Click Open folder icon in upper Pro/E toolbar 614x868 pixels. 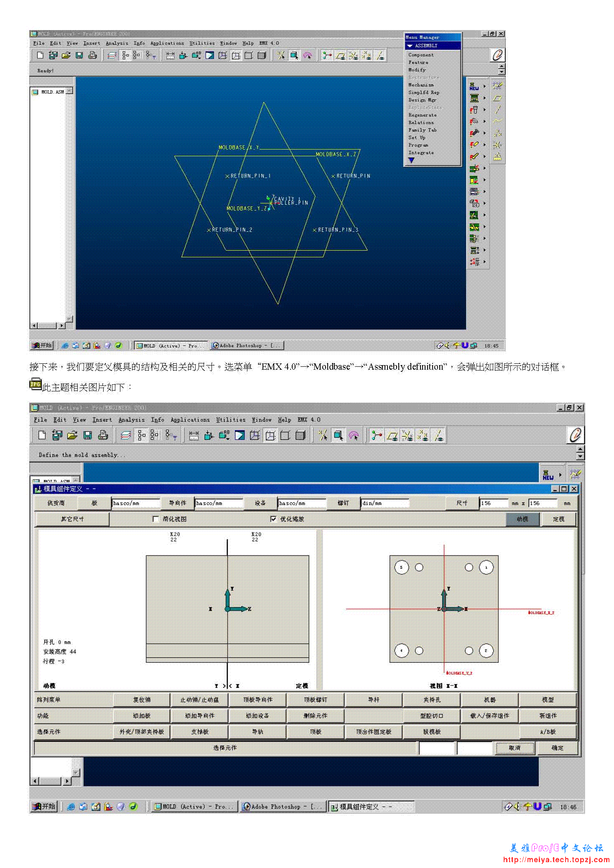66,55
